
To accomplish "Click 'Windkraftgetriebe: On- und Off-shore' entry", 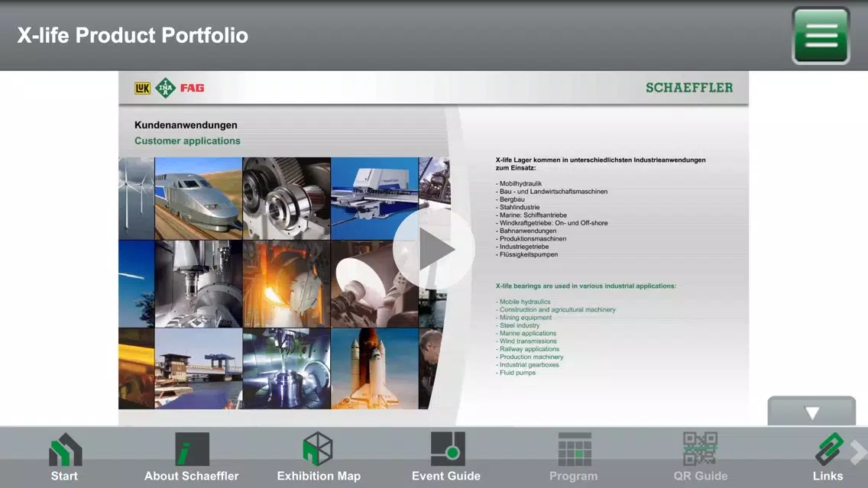I will (552, 223).
